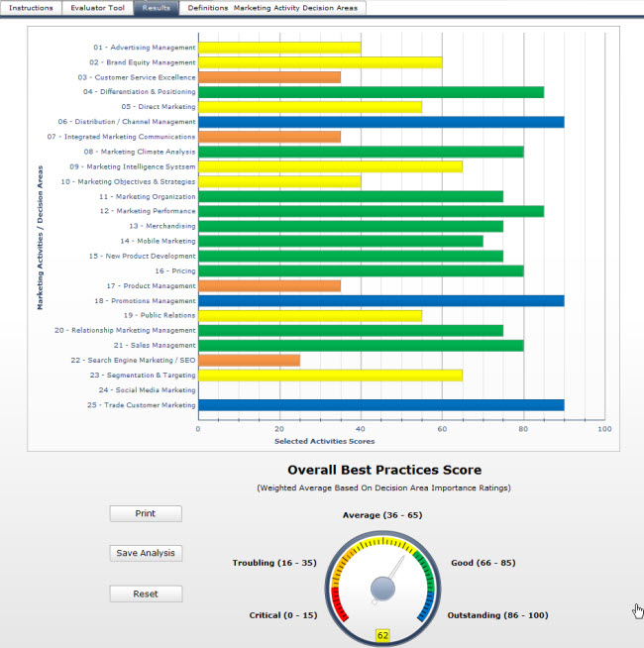
Task: Click the '09 - Marketing Intelligence Systsem' label
Action: (x=133, y=166)
